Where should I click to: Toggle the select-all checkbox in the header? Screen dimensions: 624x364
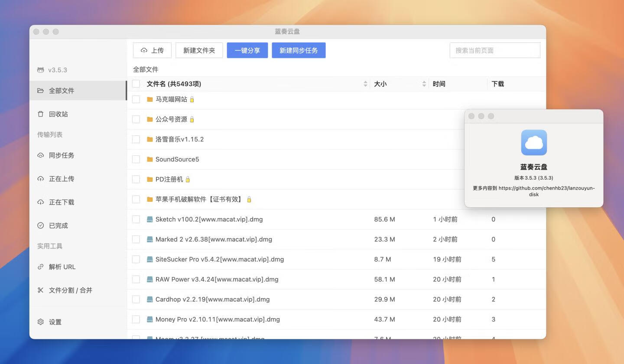pyautogui.click(x=136, y=84)
